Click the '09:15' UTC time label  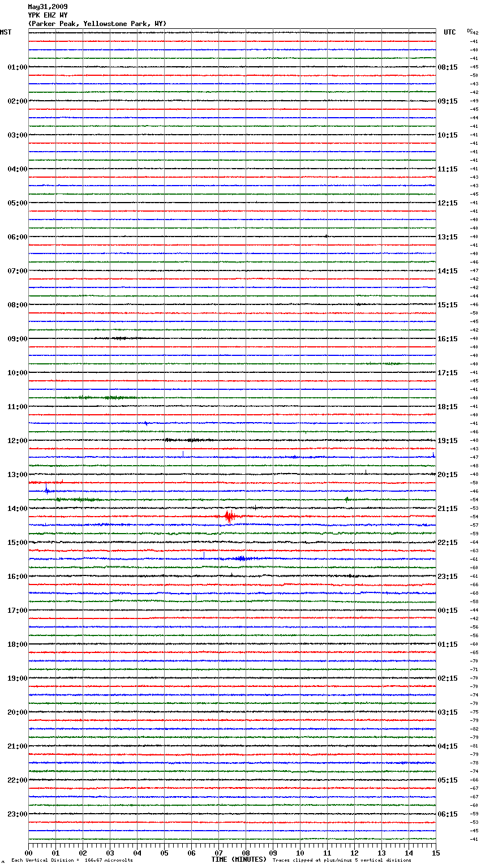(448, 101)
